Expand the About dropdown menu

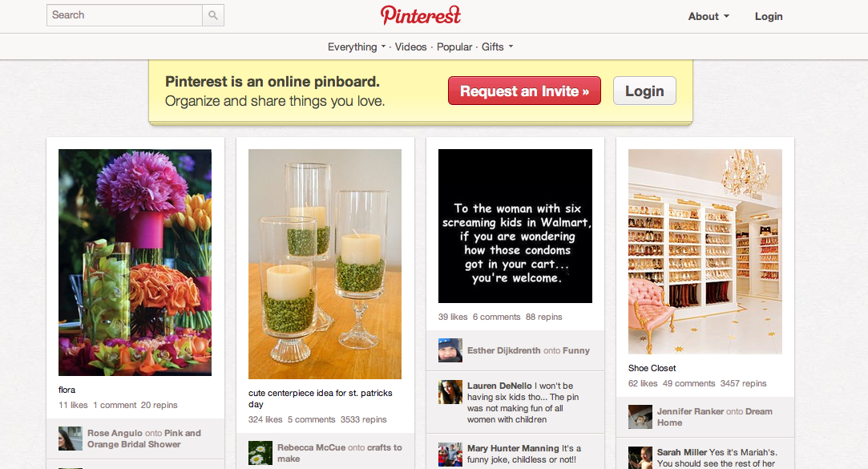[x=709, y=17]
